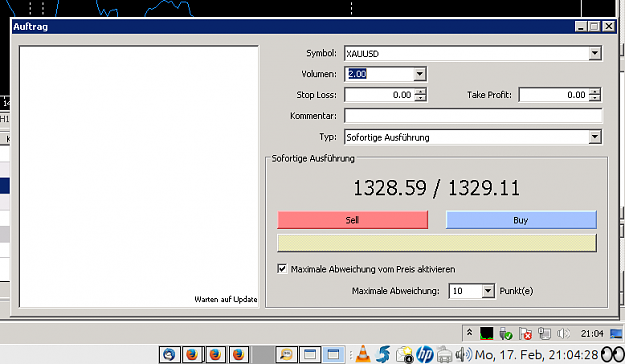Maximize the Auftrag window

tap(594, 27)
